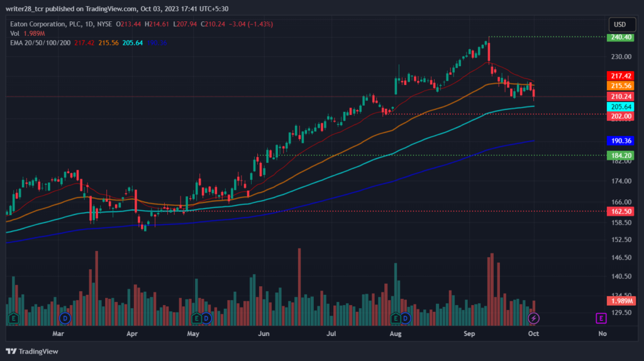Open the March dividend D marker

coord(65,318)
